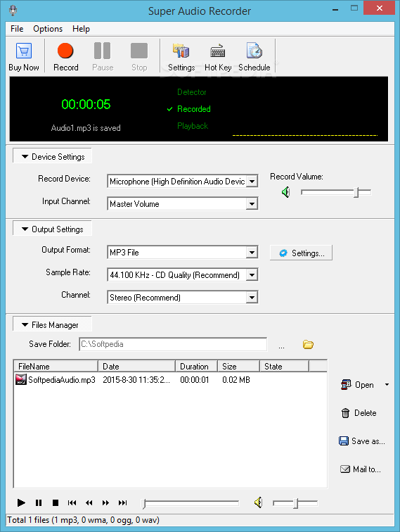Pause playback in bottom player
This screenshot has height=532, width=400.
coord(39,503)
